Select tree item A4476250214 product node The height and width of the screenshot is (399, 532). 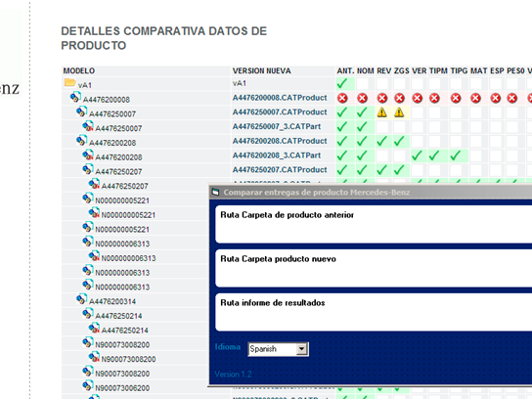tap(118, 316)
